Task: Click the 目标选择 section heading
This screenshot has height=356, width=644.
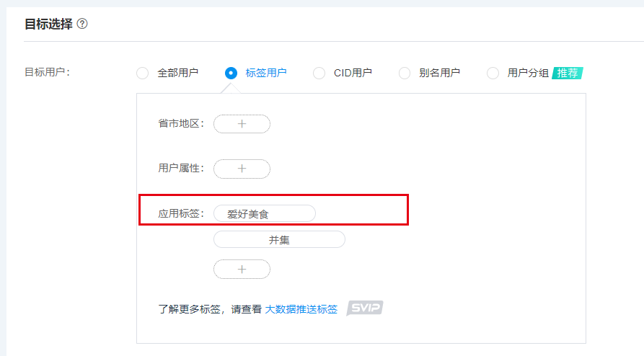Action: coord(48,25)
